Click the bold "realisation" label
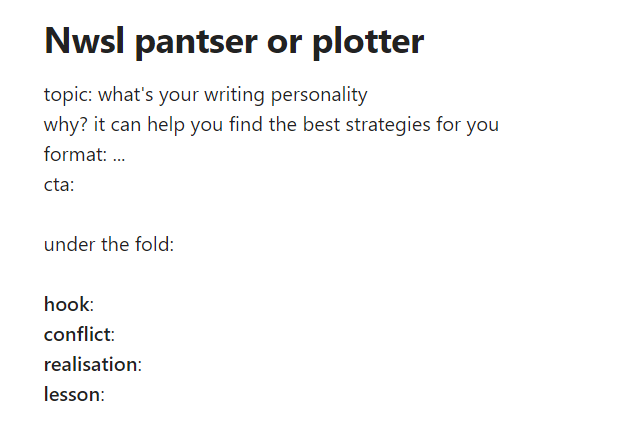642x426 pixels. pyautogui.click(x=90, y=365)
